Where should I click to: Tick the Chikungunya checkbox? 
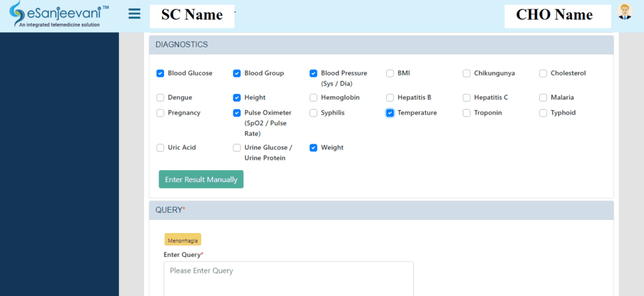pyautogui.click(x=467, y=74)
